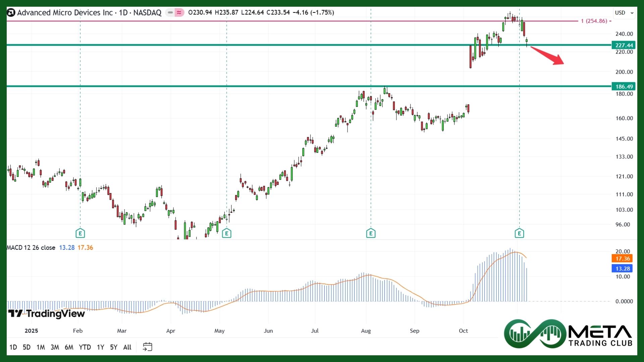Screen dimensions: 644x362
Task: Click the MACD 12 26 close label
Action: 30,248
